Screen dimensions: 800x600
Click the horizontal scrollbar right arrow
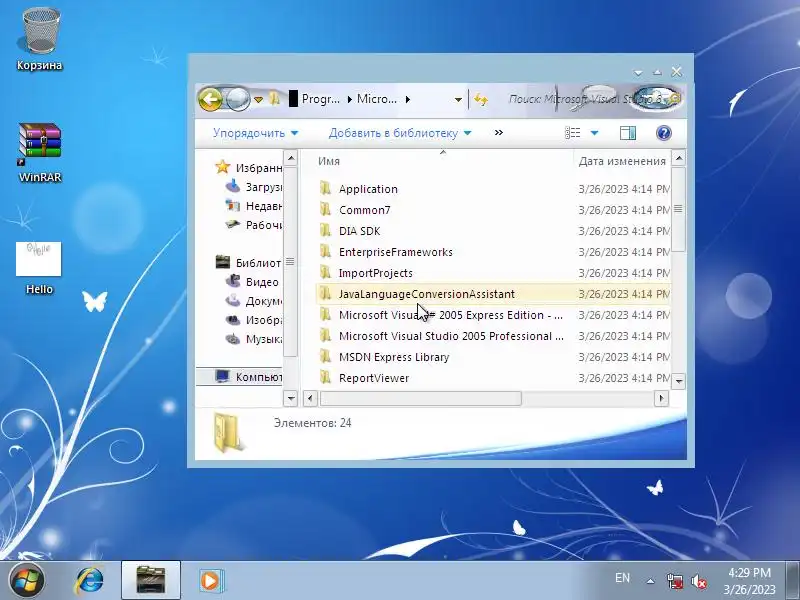[x=661, y=398]
